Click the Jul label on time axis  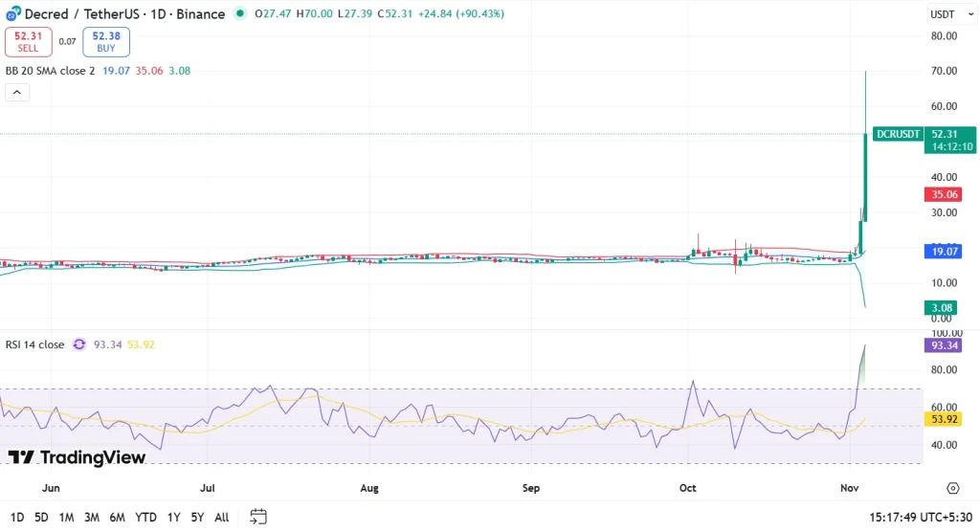pyautogui.click(x=207, y=488)
